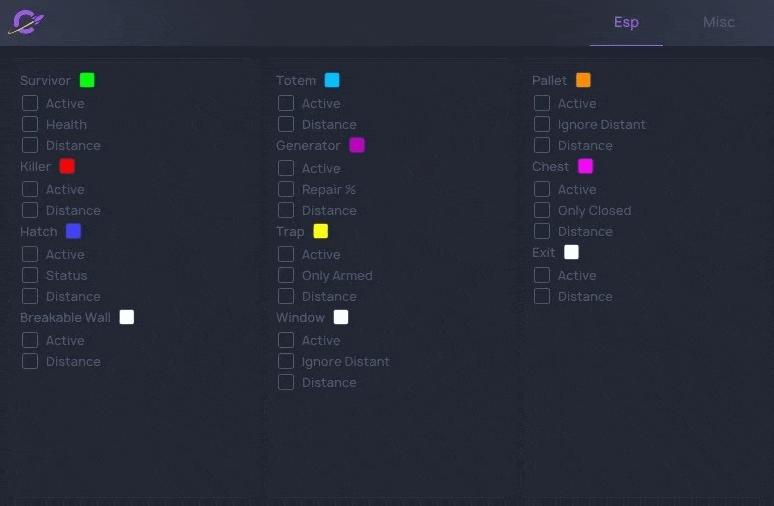Enable the Generator Active checkbox
Image resolution: width=774 pixels, height=506 pixels.
[x=286, y=168]
